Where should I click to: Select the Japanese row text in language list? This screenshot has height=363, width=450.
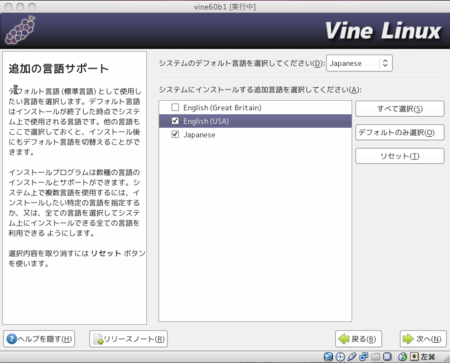pos(199,135)
